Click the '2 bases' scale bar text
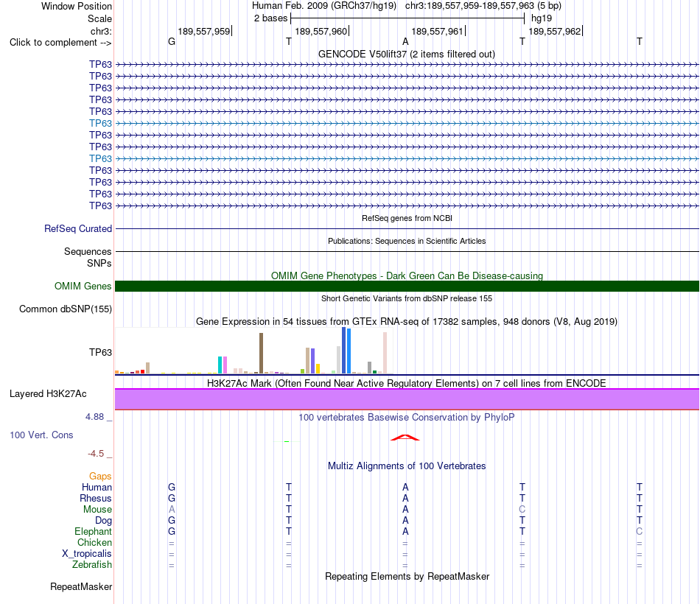Screen dimensions: 700x604 click(271, 18)
